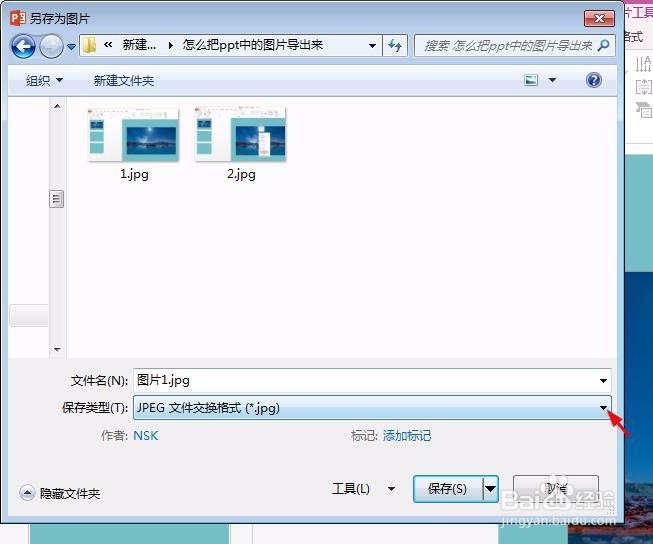Click the 新建... breadcrumb segment

coord(139,45)
